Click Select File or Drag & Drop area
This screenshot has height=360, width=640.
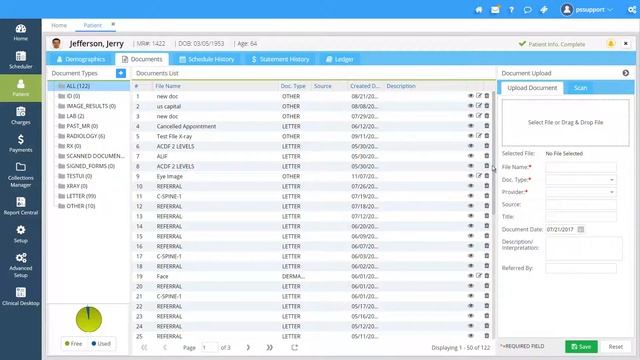click(565, 122)
